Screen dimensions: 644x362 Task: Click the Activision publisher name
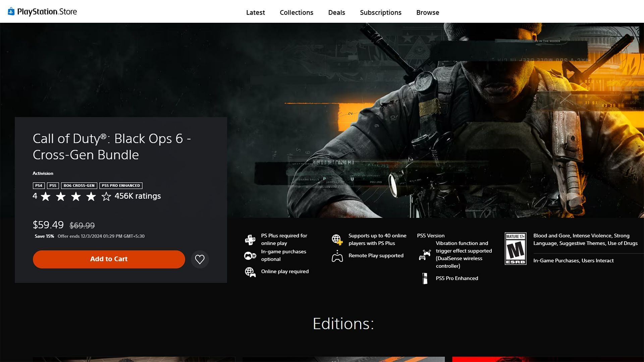(43, 173)
